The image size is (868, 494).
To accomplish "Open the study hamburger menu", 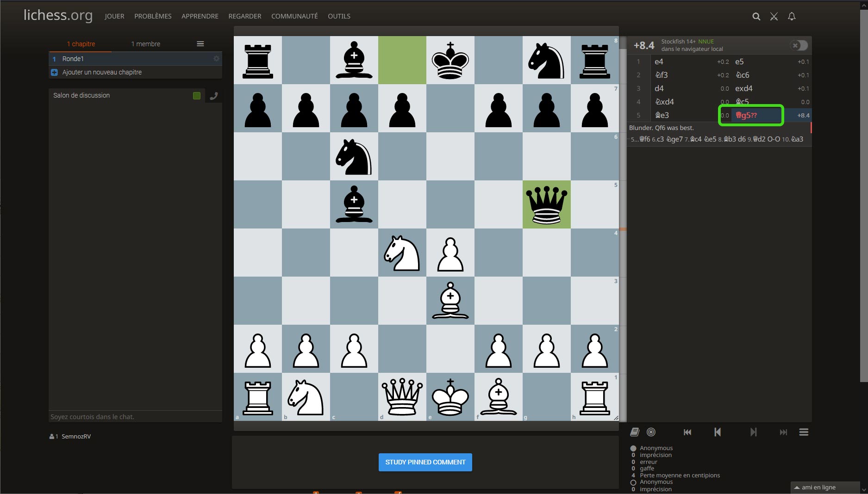I will tap(200, 44).
